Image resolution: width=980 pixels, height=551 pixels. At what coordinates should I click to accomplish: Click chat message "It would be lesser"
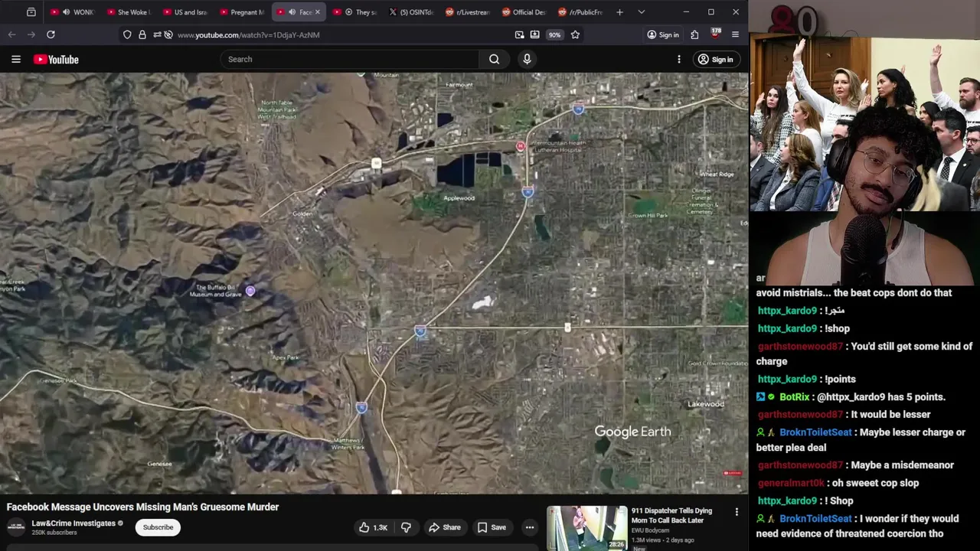(890, 415)
